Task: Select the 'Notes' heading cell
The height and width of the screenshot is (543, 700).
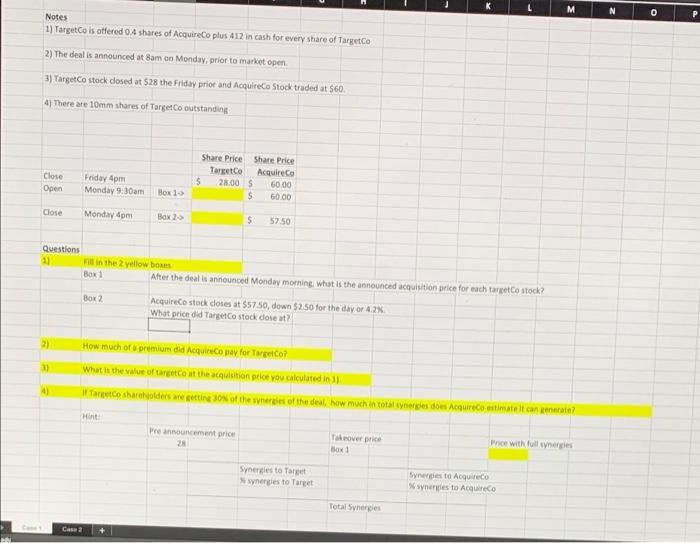Action: [56, 17]
